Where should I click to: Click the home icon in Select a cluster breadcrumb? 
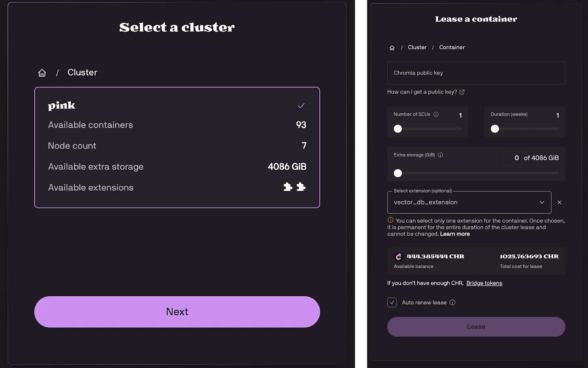tap(42, 73)
